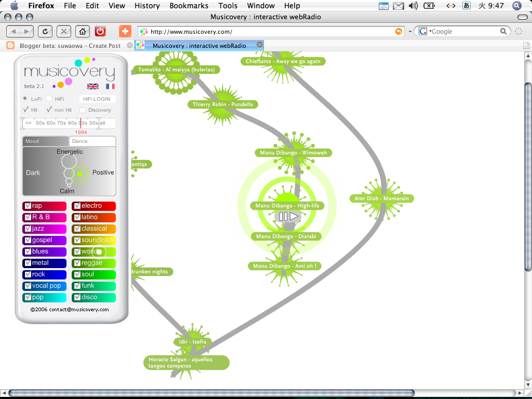Switch language with the UK flag
Image resolution: width=532 pixels, height=399 pixels.
point(92,86)
